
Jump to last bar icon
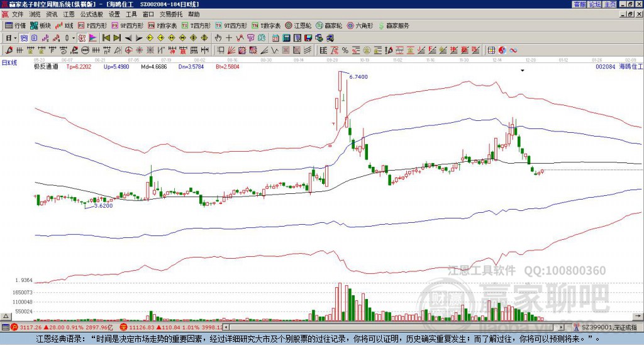pyautogui.click(x=116, y=38)
